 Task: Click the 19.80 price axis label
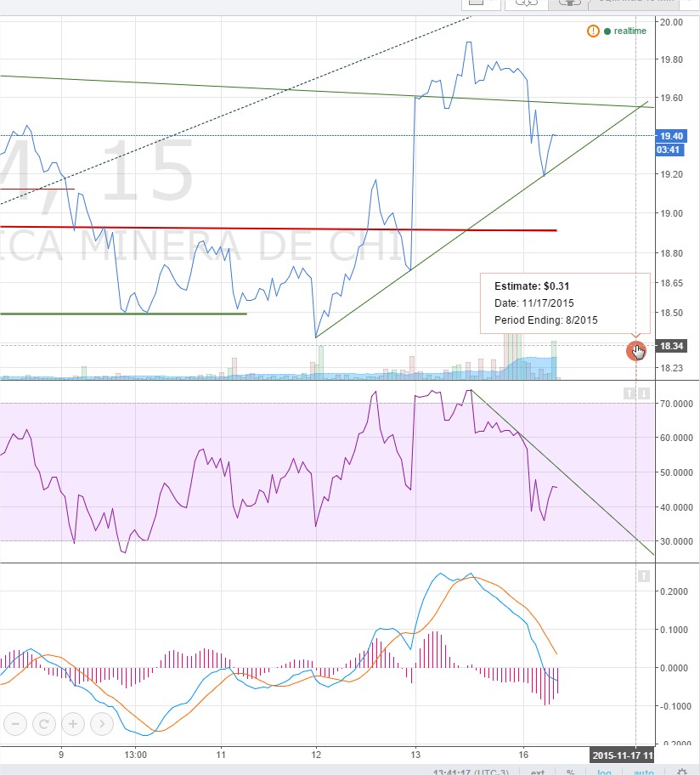(671, 59)
